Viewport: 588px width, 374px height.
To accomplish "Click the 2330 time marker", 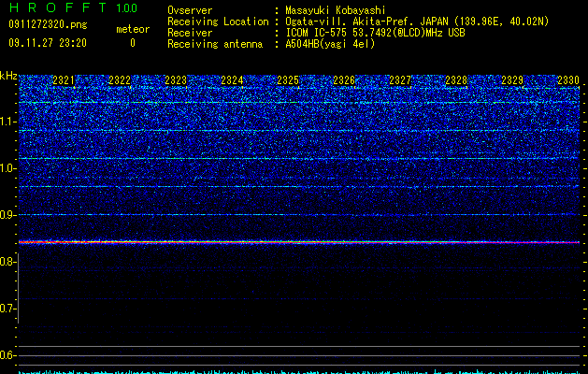I will point(568,80).
